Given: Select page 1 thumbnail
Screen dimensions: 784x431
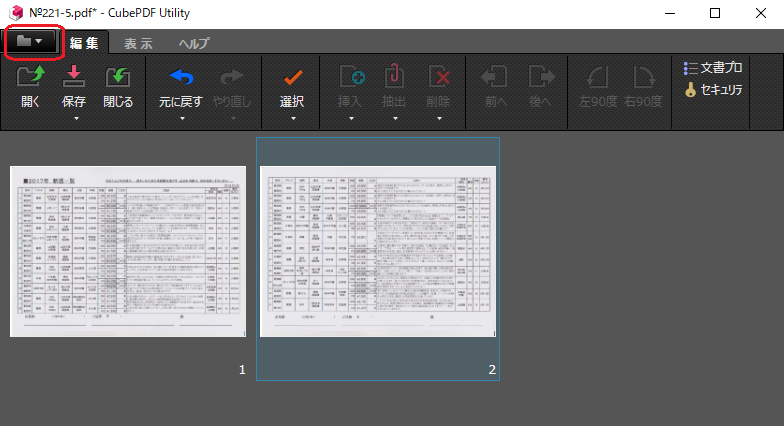Looking at the screenshot, I should (x=128, y=252).
